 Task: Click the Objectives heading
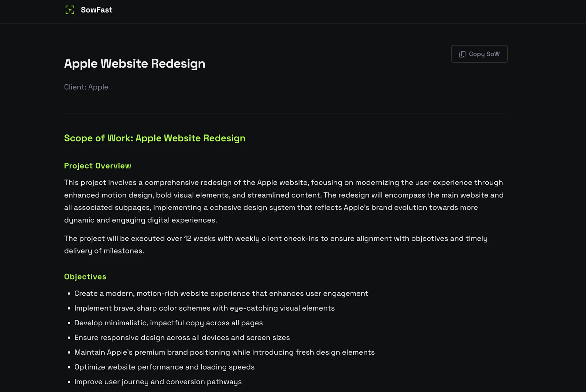[85, 277]
